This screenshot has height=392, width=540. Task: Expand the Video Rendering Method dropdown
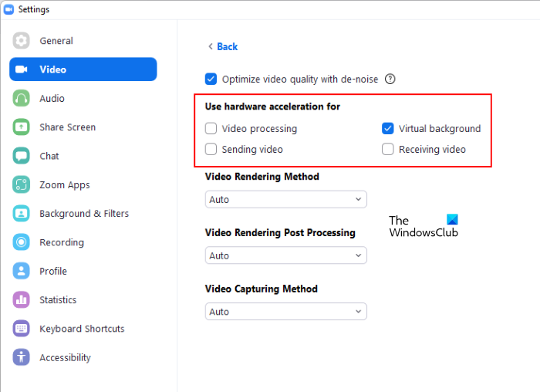tap(285, 199)
